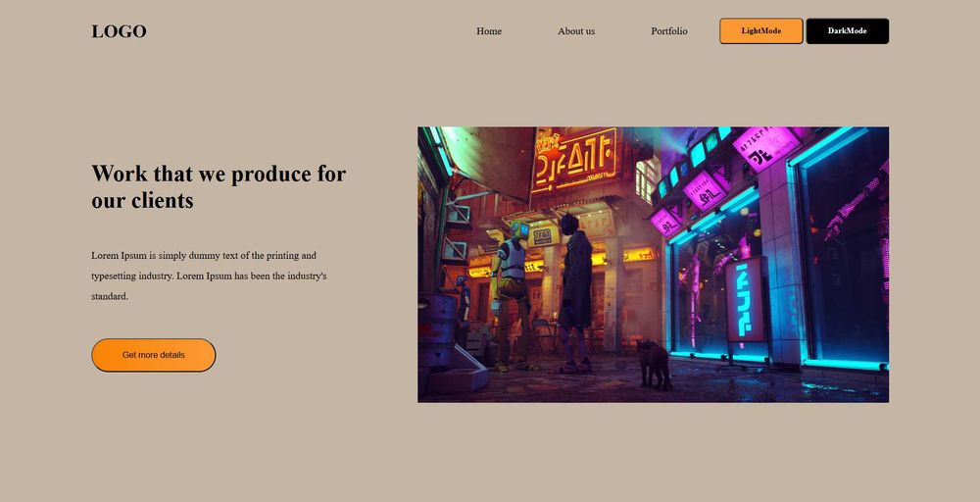The height and width of the screenshot is (502, 980).
Task: Click the yellow robot figure in the image
Action: point(512,295)
